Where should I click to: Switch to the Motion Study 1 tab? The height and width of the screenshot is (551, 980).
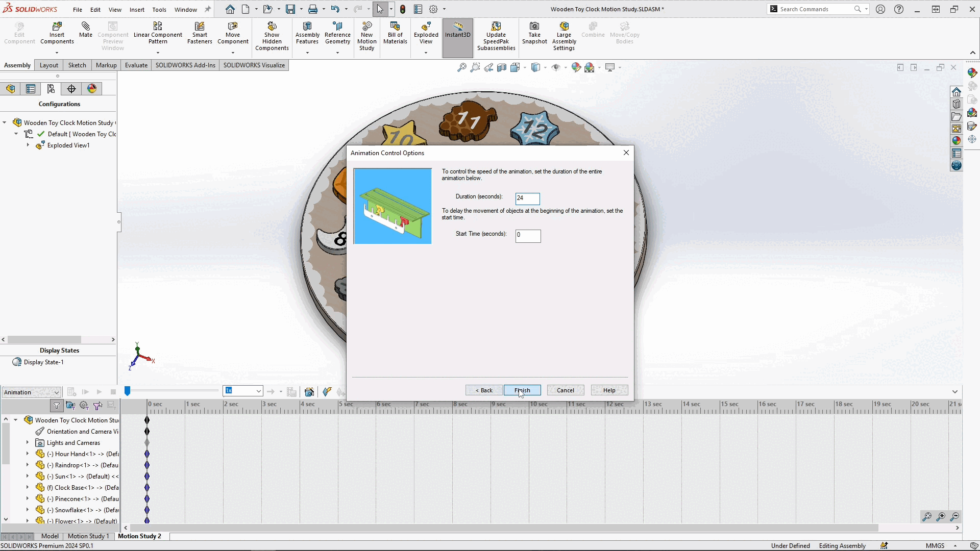(x=88, y=536)
